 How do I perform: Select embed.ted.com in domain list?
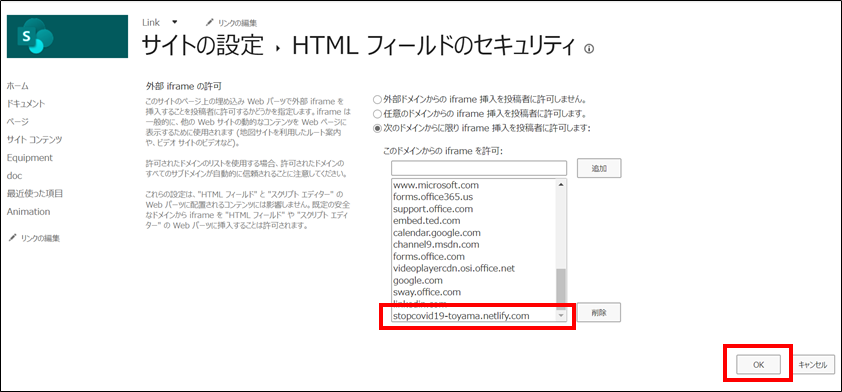pyautogui.click(x=426, y=221)
